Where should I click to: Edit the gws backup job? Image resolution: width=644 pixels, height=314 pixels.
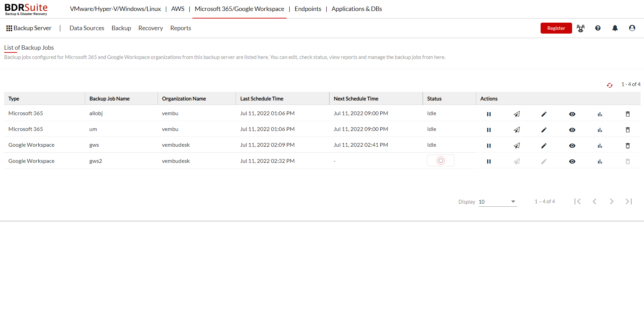[544, 146]
